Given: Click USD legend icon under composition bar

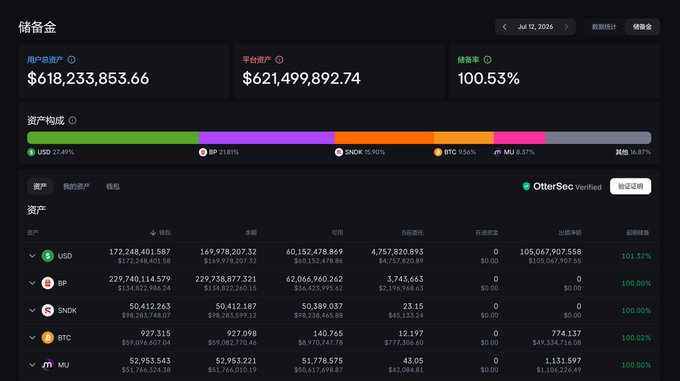Looking at the screenshot, I should pyautogui.click(x=31, y=152).
